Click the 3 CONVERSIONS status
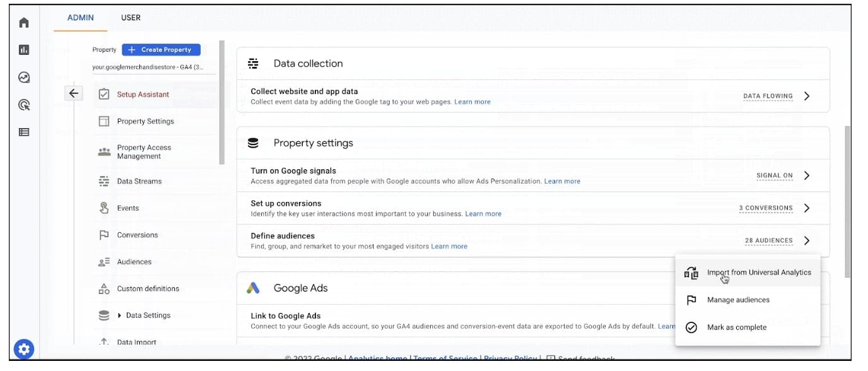868x371 pixels. coord(766,208)
